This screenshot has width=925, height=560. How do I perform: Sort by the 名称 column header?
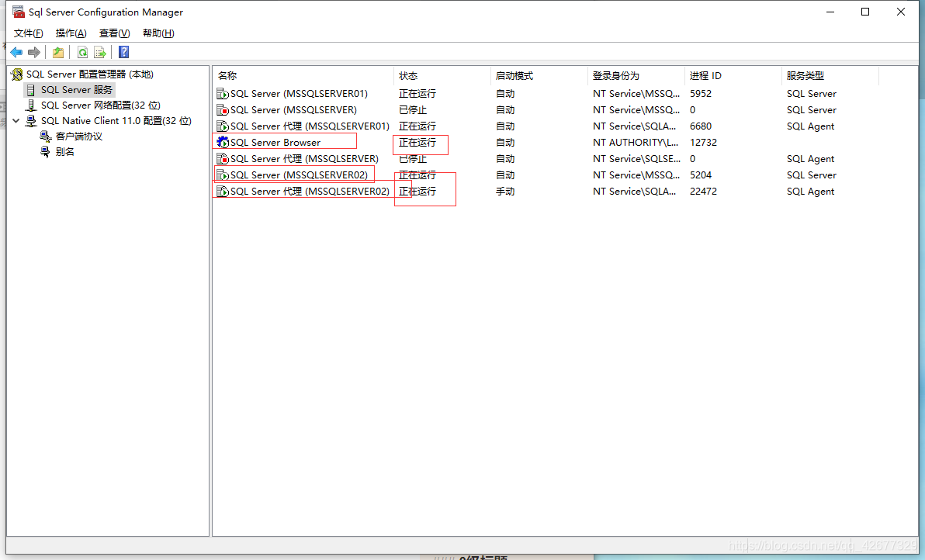click(303, 76)
